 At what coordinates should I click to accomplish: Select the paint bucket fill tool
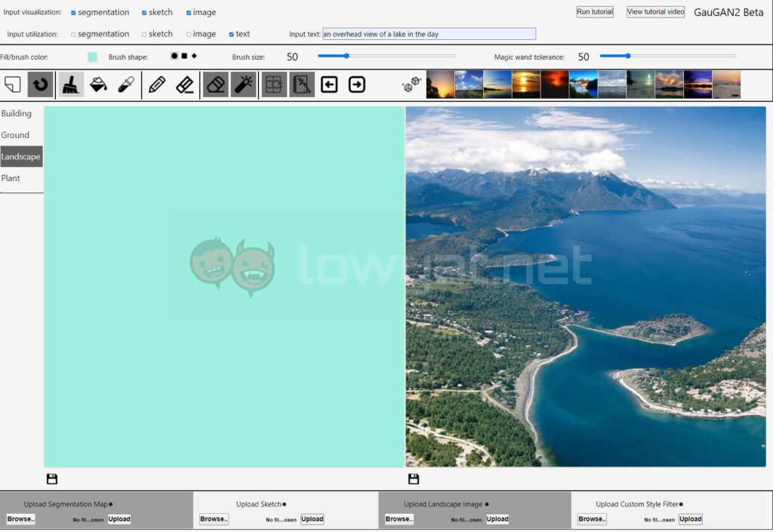(x=98, y=85)
